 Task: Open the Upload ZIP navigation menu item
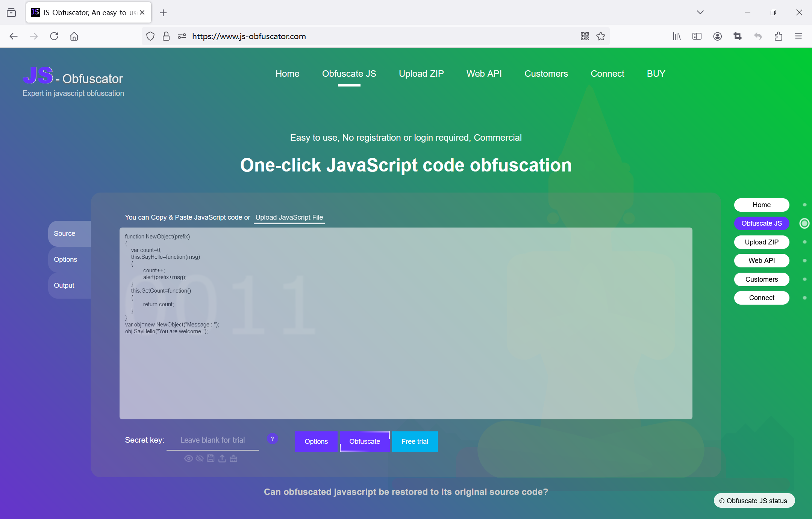(421, 74)
